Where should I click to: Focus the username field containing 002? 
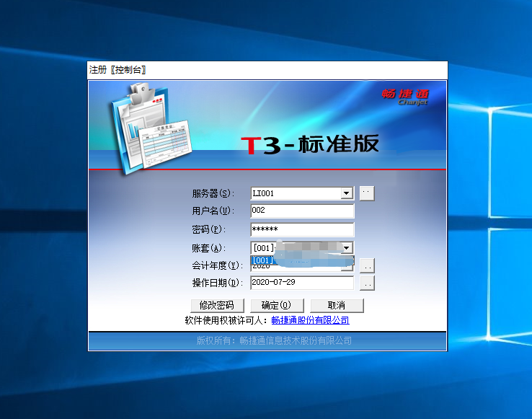tap(302, 211)
